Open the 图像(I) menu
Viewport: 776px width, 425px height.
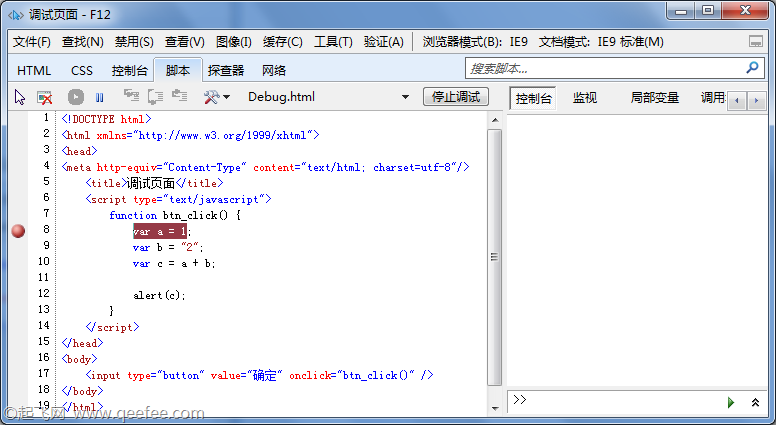(234, 42)
